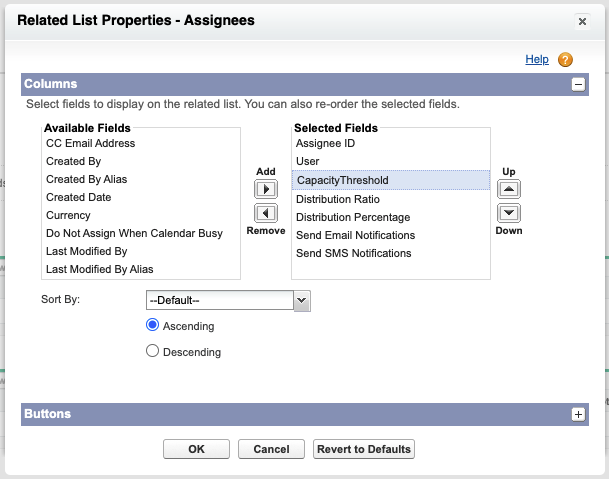Close the Related List Properties dialog

click(x=582, y=21)
